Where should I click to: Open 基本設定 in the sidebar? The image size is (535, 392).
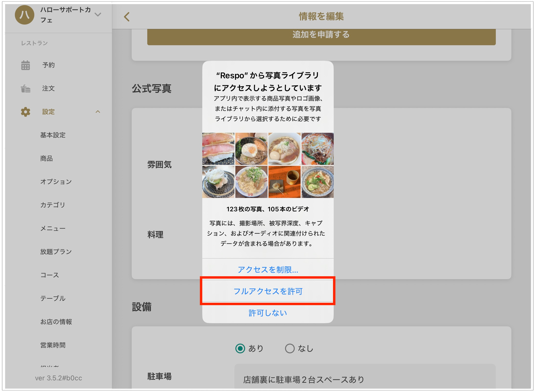click(53, 135)
